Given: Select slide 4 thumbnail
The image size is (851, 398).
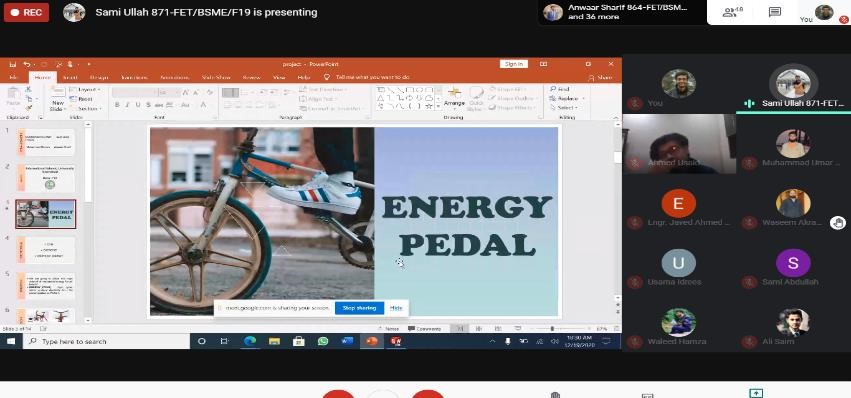Looking at the screenshot, I should pos(46,250).
